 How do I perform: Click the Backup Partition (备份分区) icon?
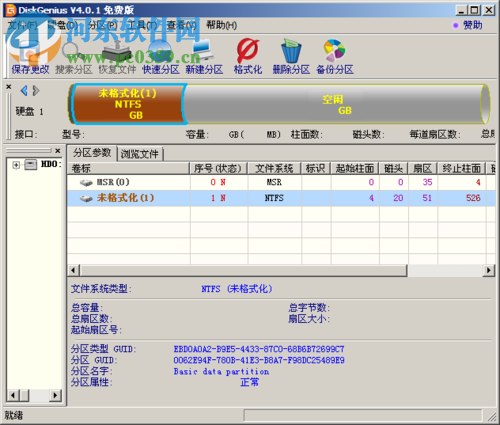[x=335, y=57]
